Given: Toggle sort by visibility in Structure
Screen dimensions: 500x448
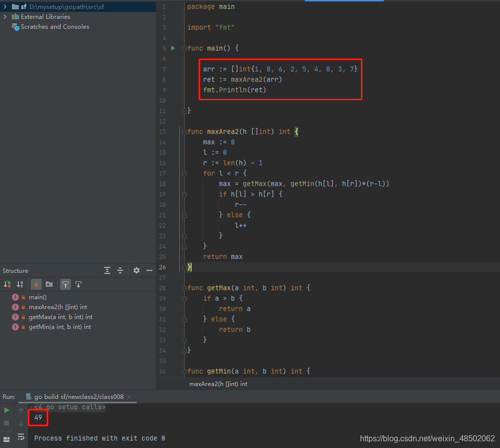Looking at the screenshot, I should 7,284.
